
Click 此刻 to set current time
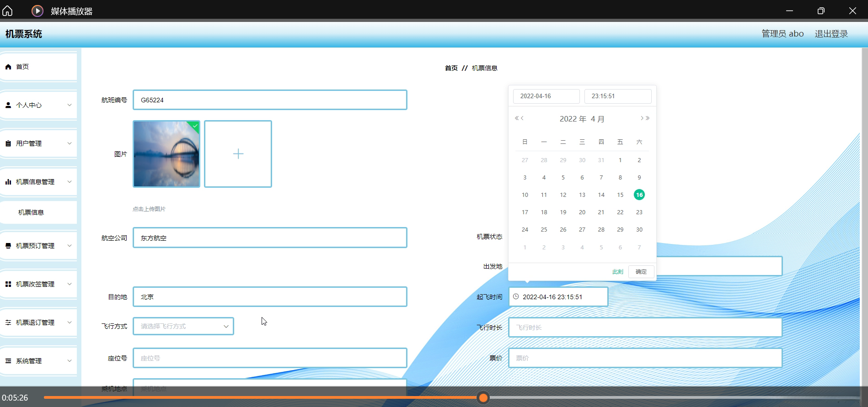click(618, 272)
